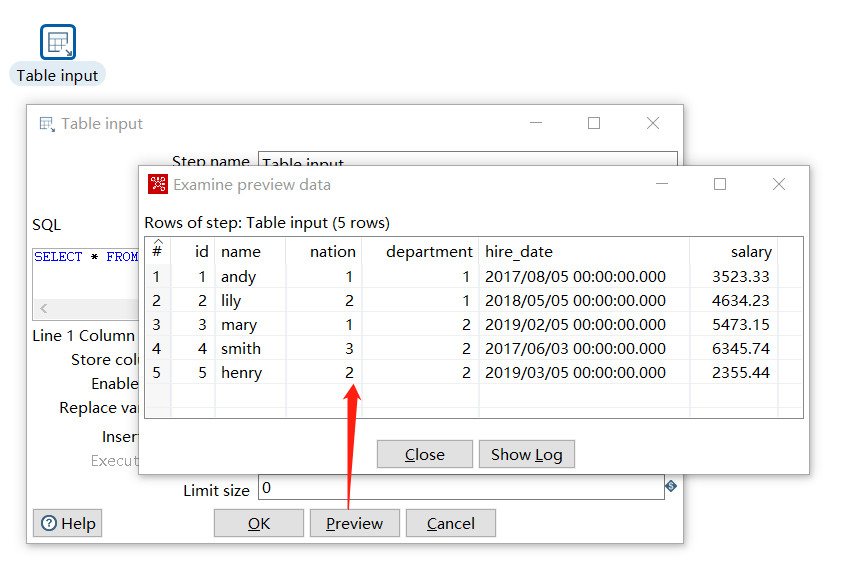Click the Table input dialog title icon
This screenshot has height=561, width=842.
[x=46, y=124]
